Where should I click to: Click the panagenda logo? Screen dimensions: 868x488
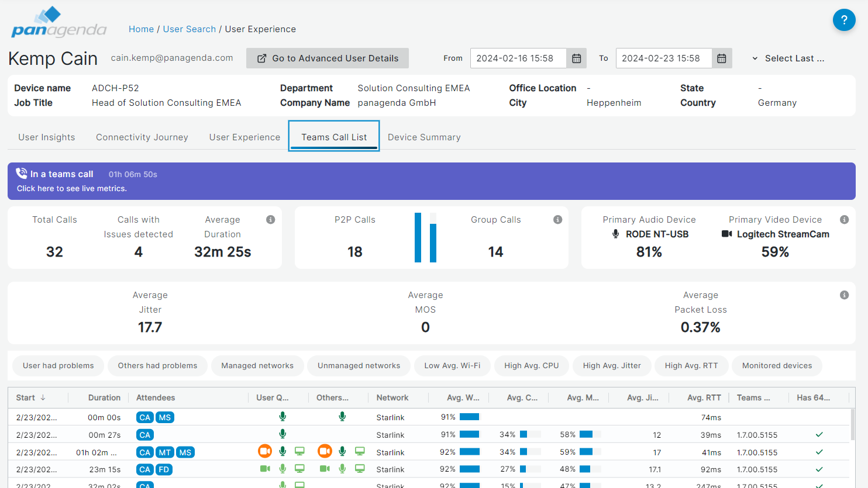pos(59,22)
